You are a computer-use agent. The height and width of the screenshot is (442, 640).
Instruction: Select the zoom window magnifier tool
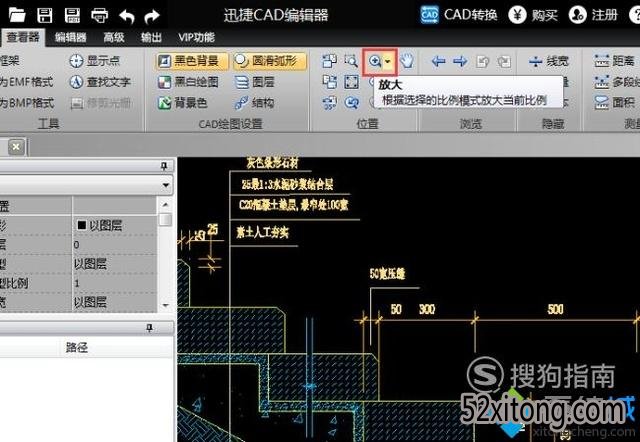point(351,61)
